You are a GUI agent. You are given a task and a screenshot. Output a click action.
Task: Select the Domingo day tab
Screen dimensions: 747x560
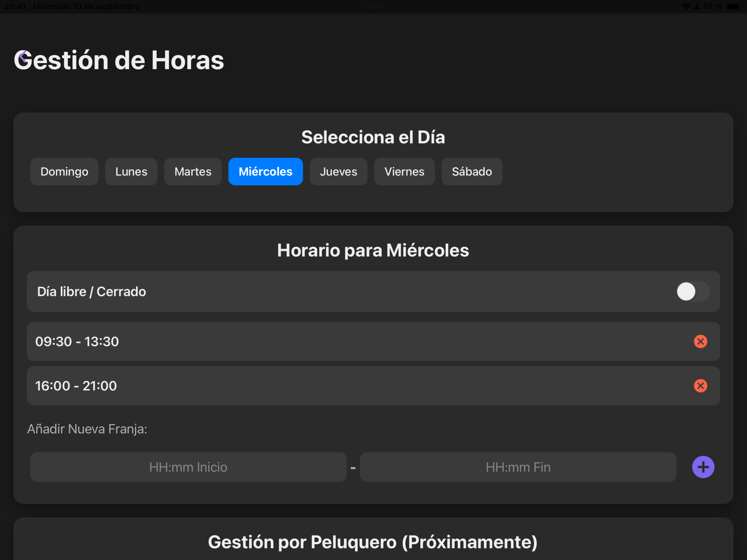[64, 171]
